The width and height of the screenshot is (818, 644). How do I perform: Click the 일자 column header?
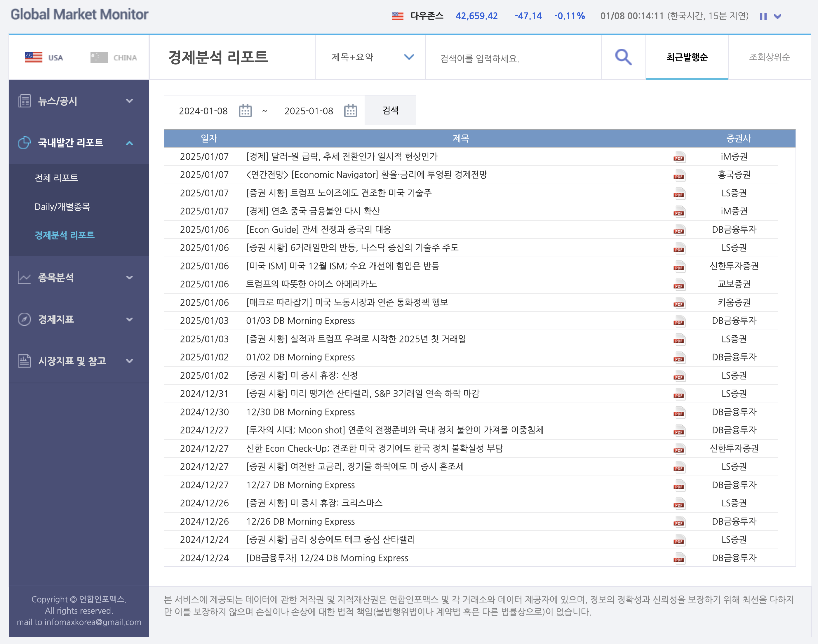point(209,138)
